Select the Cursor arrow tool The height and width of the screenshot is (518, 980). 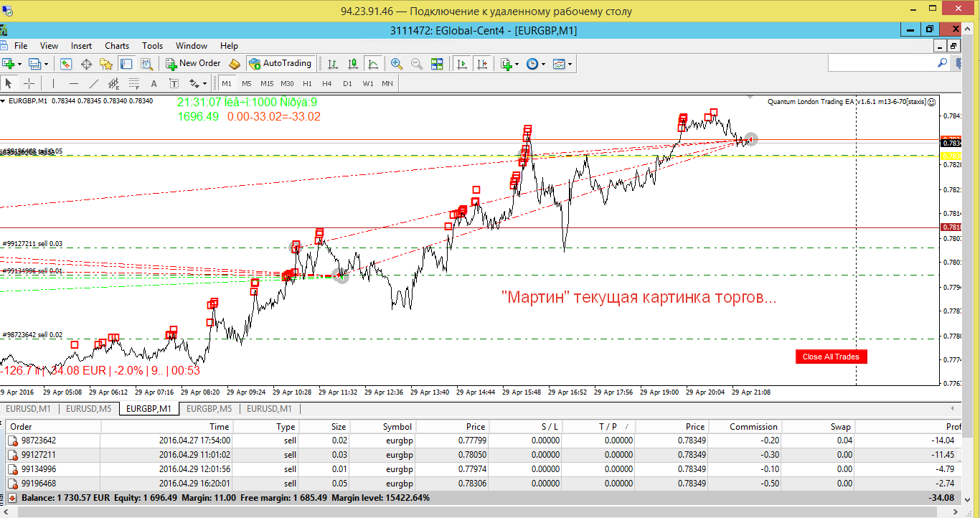tap(10, 83)
